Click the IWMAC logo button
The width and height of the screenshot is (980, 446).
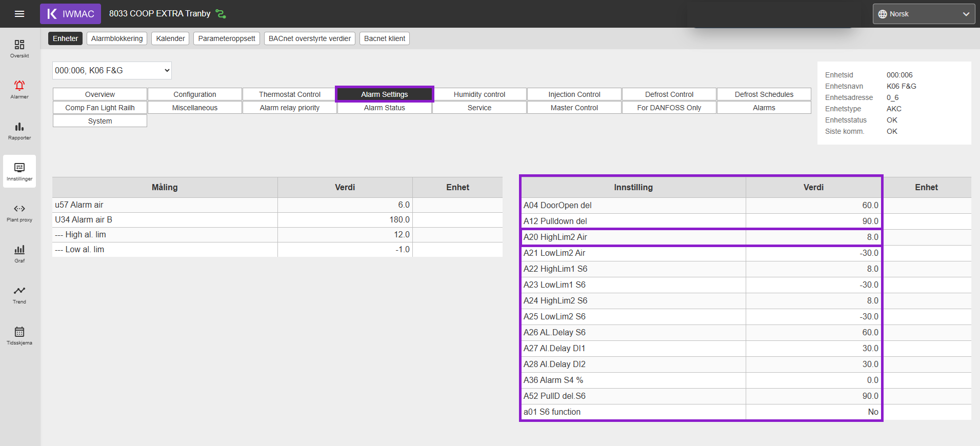(x=70, y=14)
